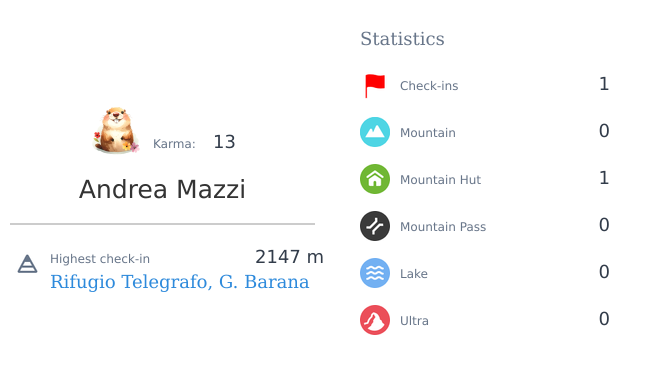The image size is (650, 385).
Task: Select the Lake statistic label
Action: (x=414, y=274)
